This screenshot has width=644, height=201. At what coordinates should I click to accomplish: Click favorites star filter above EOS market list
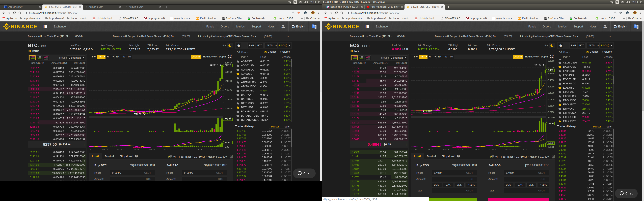561,45
